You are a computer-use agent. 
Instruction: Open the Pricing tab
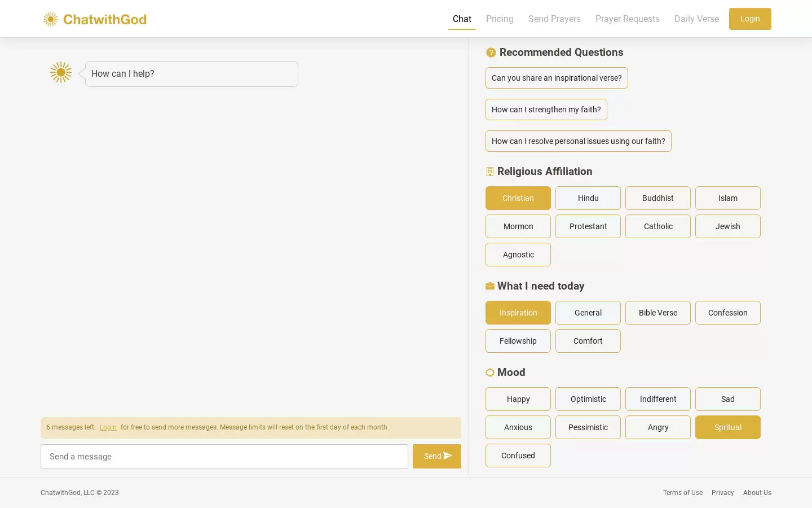pyautogui.click(x=500, y=19)
